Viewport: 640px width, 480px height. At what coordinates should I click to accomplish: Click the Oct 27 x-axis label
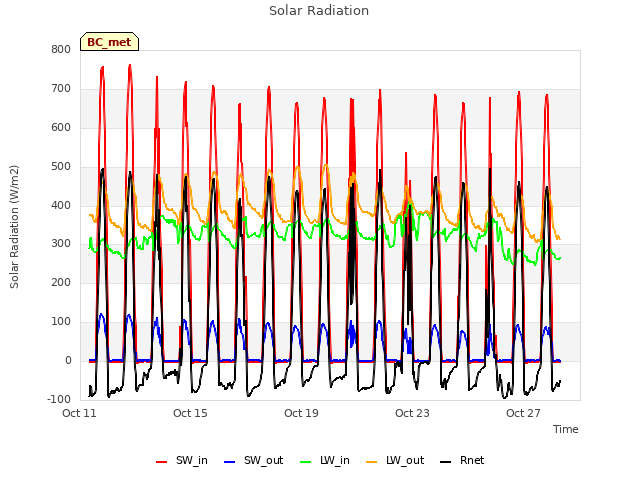pyautogui.click(x=523, y=413)
